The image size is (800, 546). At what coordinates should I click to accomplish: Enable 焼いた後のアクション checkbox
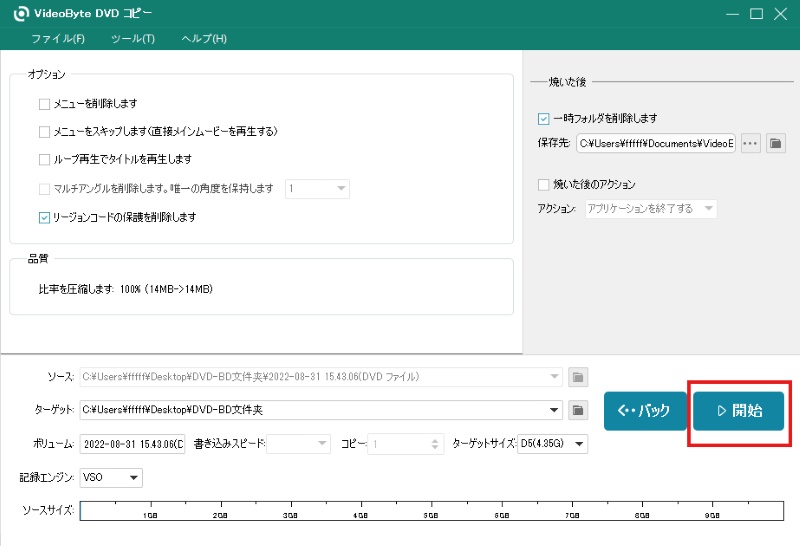pos(544,185)
